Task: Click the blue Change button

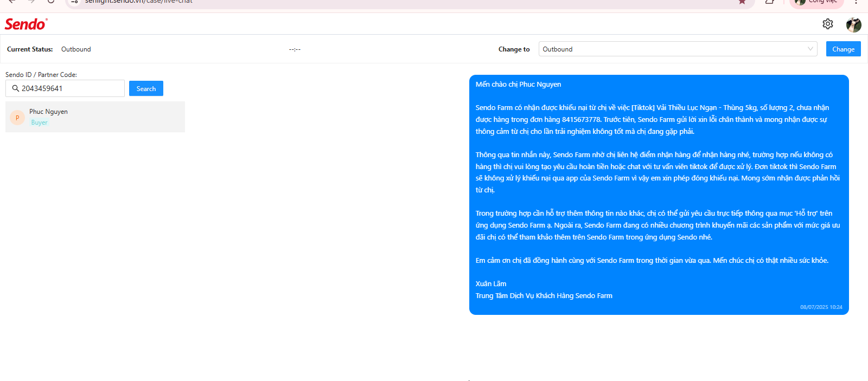Action: coord(843,49)
